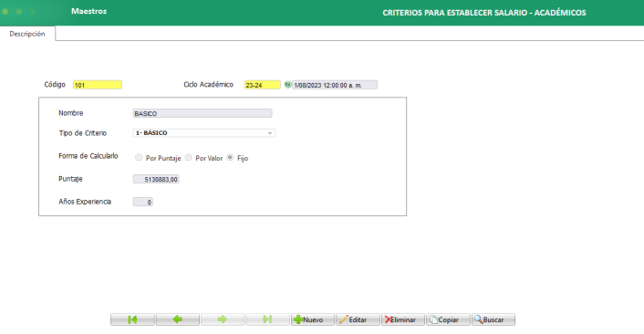Click the Tipo de Criterio label
644x334 pixels.
pos(83,133)
